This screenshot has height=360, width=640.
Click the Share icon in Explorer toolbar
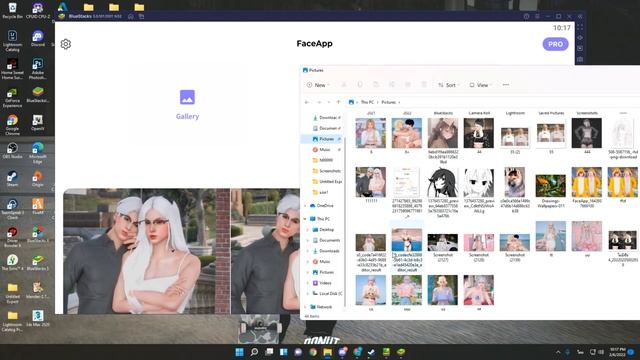coord(407,85)
